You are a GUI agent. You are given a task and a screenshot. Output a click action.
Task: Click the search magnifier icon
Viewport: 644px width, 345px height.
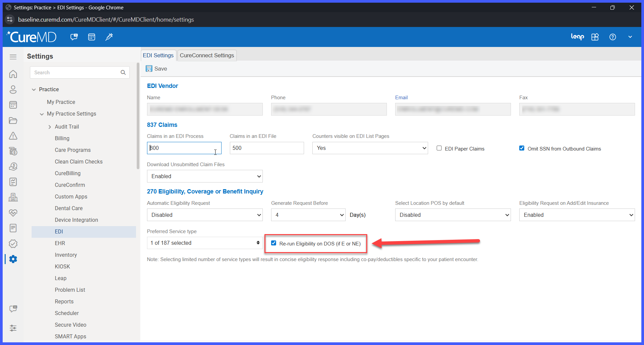coord(123,73)
